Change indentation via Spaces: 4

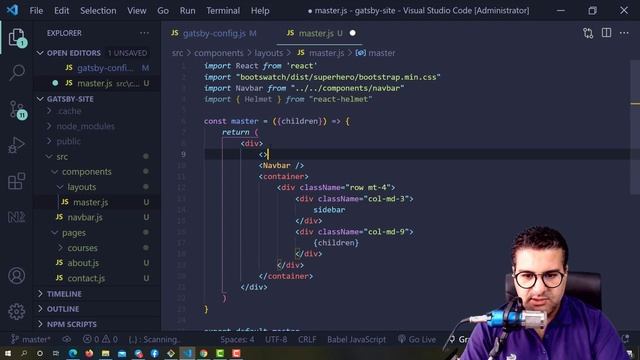tap(237, 339)
